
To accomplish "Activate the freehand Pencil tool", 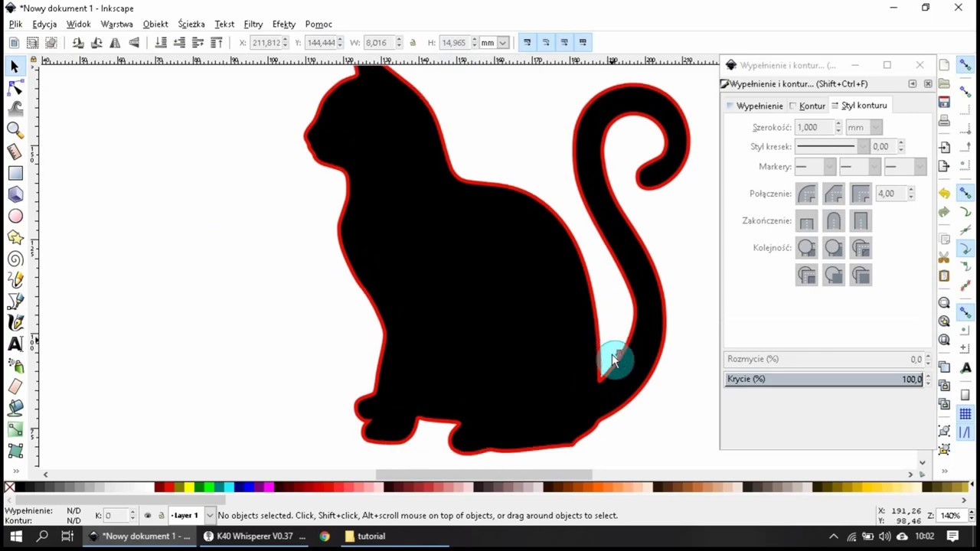I will click(15, 281).
